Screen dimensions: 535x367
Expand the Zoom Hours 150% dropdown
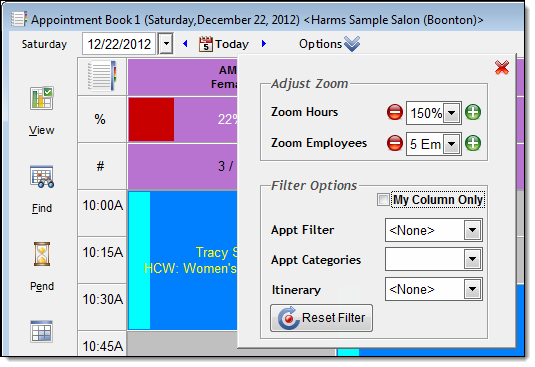coord(451,113)
